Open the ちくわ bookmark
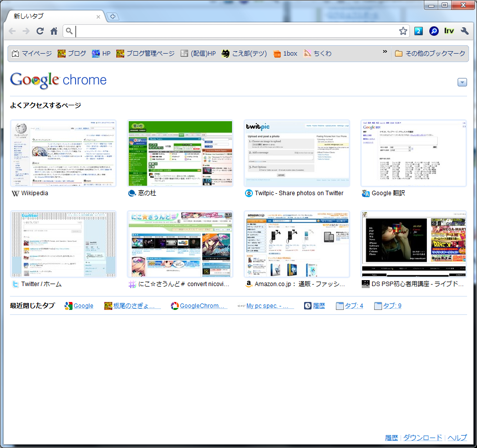 (318, 54)
